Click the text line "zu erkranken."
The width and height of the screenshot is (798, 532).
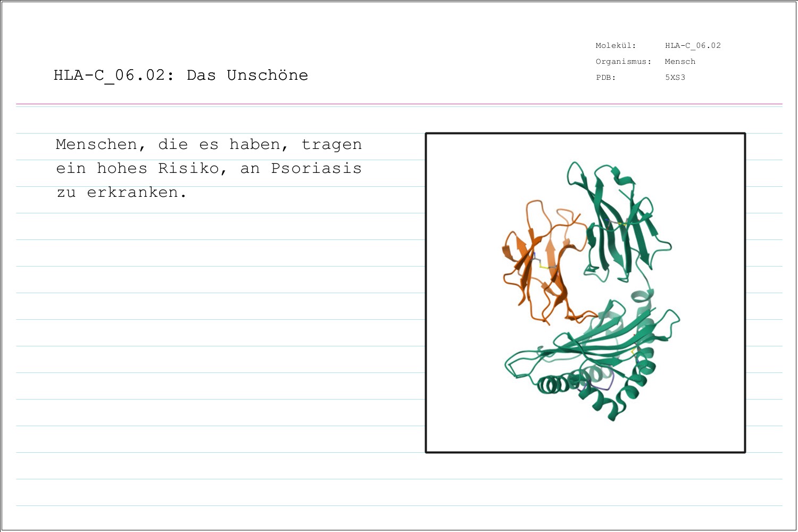(x=122, y=193)
